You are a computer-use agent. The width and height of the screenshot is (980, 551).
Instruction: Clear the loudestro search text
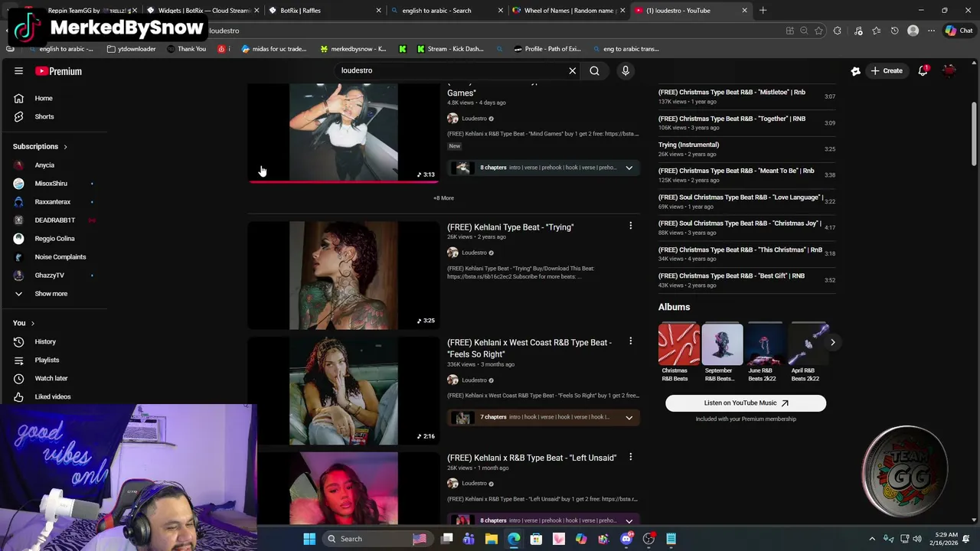[572, 70]
